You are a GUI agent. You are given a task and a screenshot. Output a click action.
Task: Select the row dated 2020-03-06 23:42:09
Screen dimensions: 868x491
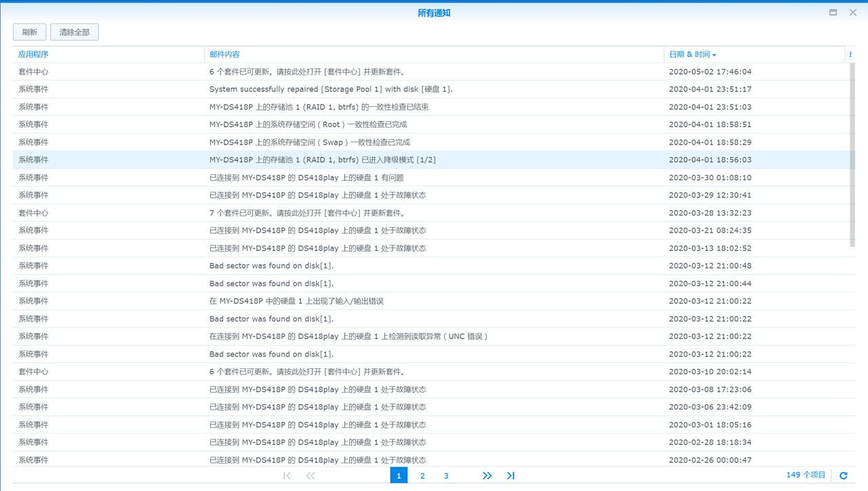[431, 406]
